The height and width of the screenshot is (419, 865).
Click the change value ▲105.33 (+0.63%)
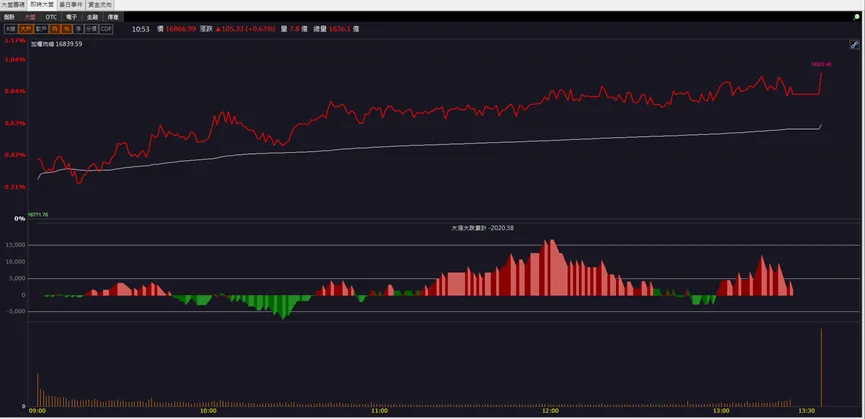[245, 29]
